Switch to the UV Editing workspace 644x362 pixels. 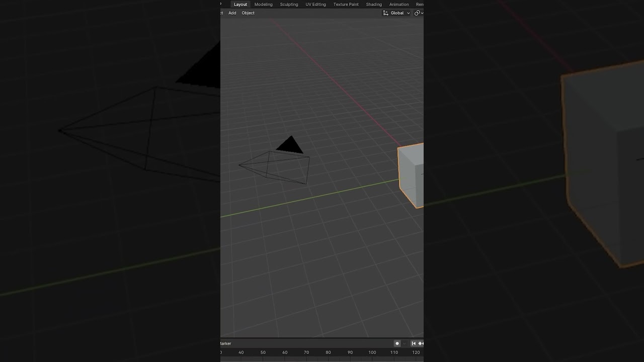tap(315, 5)
